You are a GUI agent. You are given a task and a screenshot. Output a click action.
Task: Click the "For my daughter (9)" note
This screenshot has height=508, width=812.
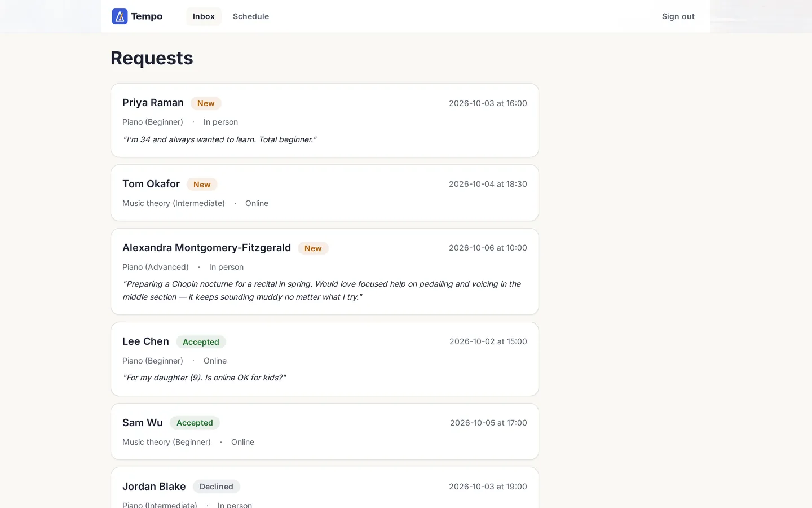tap(204, 378)
